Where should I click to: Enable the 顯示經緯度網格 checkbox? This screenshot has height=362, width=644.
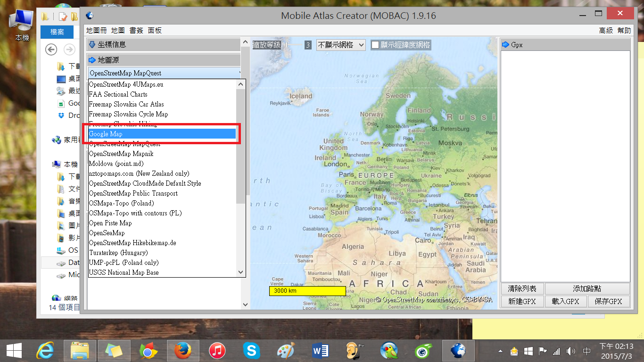(375, 45)
